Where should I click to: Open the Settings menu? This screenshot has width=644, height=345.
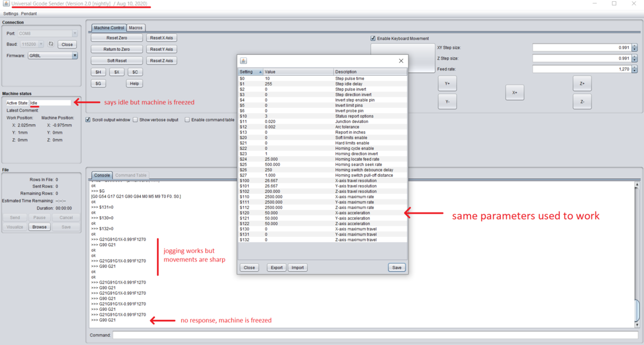[x=11, y=13]
